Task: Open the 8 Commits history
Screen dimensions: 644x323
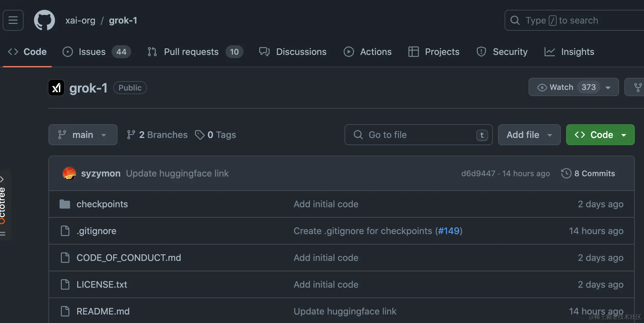Action: point(588,173)
